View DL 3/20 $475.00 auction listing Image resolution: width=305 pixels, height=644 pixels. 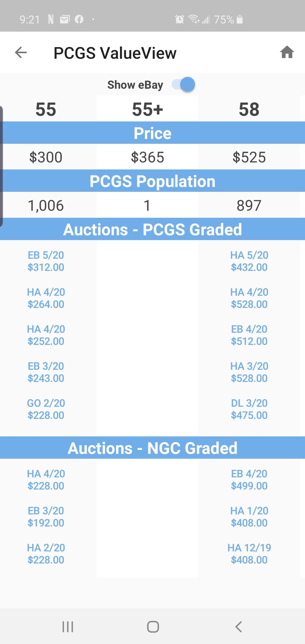point(249,409)
